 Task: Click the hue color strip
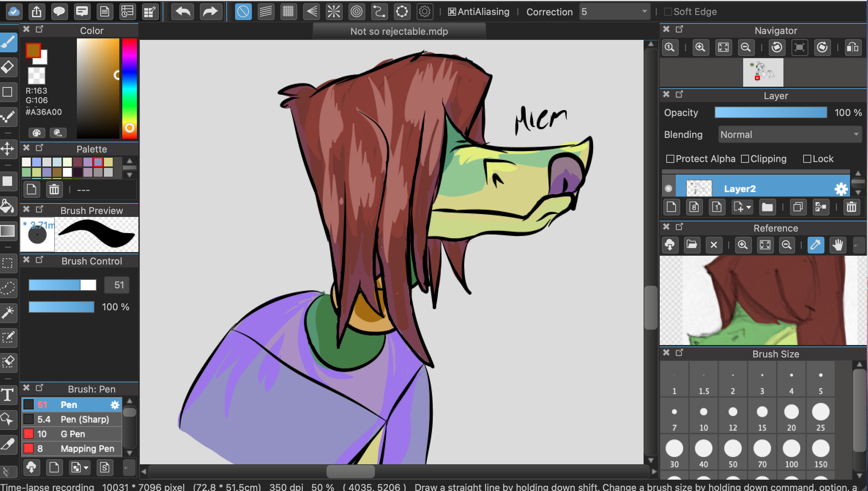129,88
